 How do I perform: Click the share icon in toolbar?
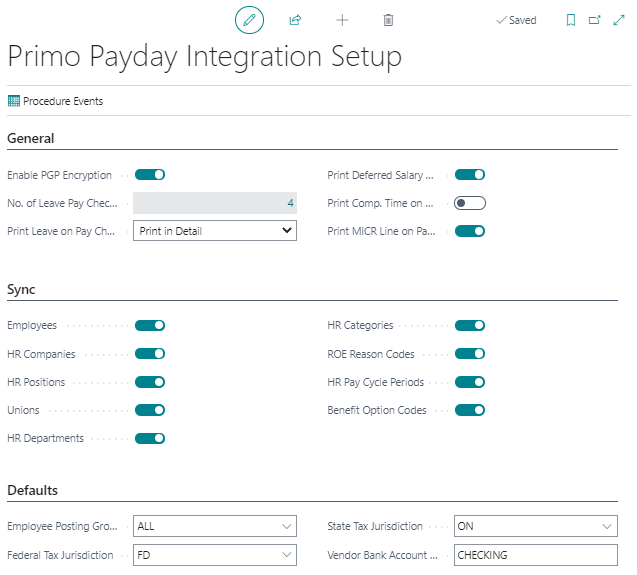coord(295,20)
